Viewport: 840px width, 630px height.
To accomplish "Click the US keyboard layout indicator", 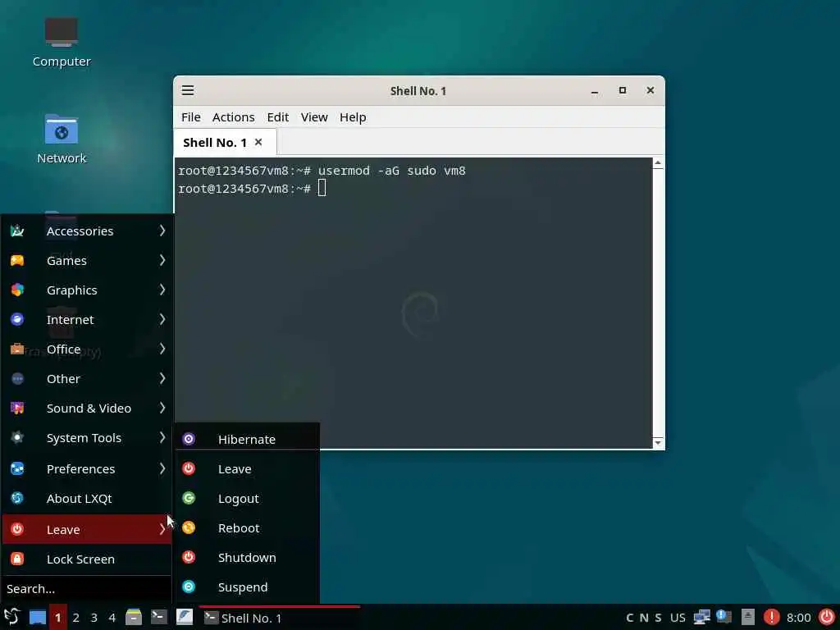I will 678,618.
